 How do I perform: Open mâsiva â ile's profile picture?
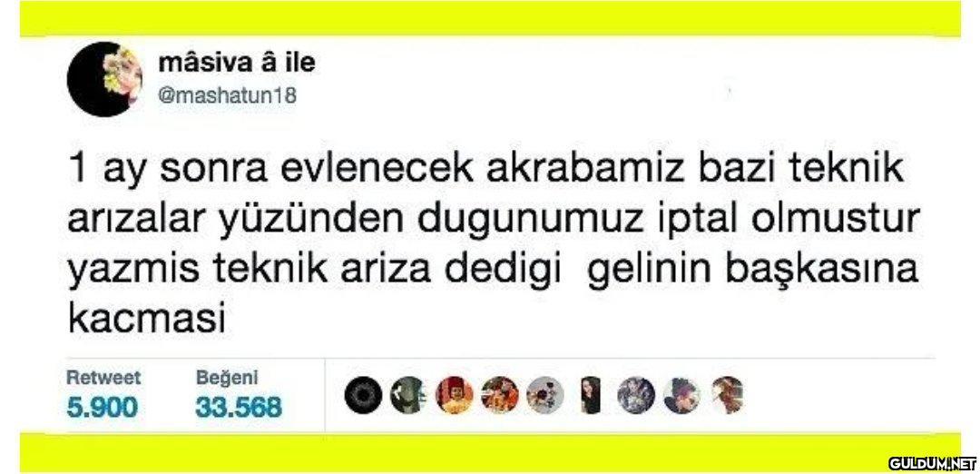pyautogui.click(x=104, y=79)
